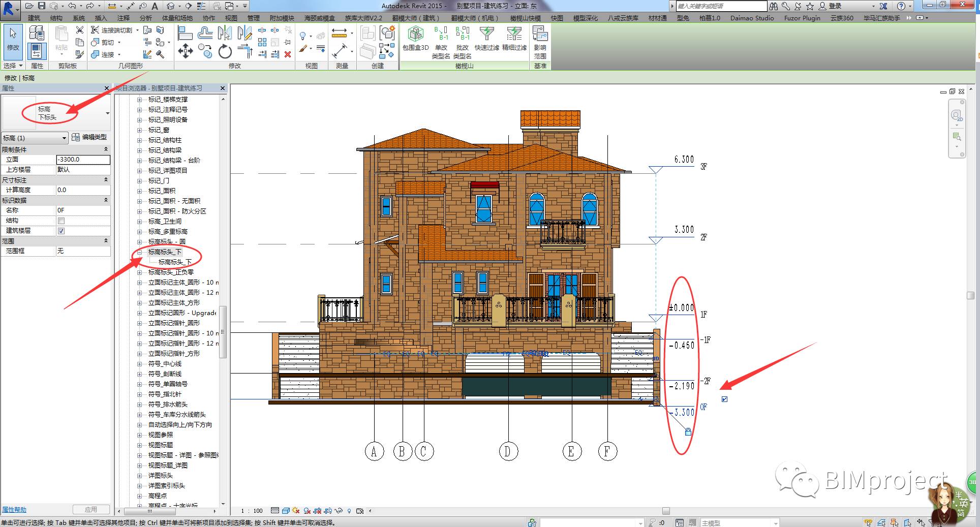Expand the 标记_窗 tree node

(x=140, y=130)
